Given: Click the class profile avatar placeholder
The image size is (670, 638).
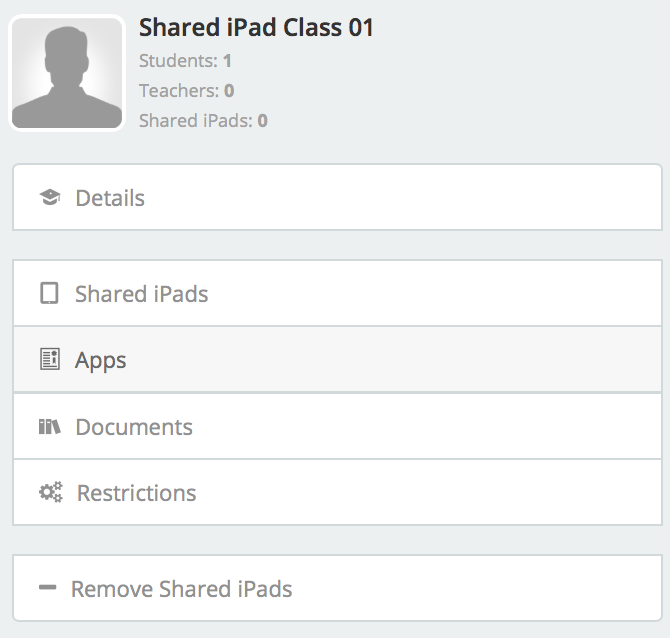Looking at the screenshot, I should click(67, 73).
